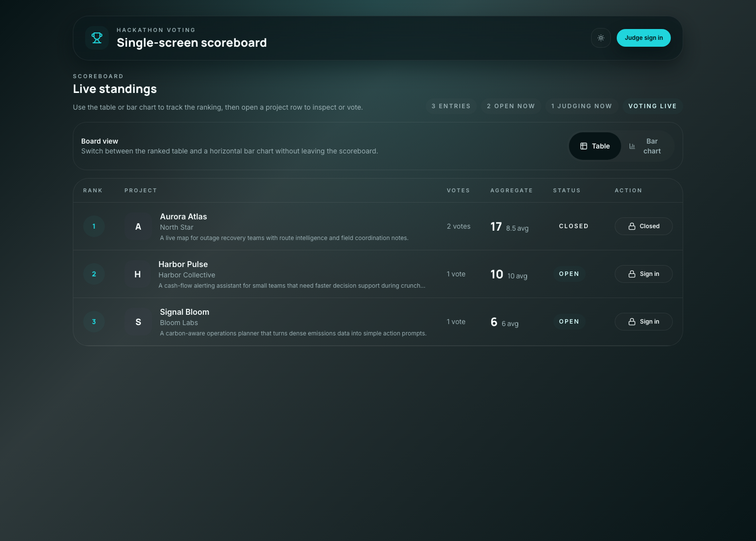Click the '2 votes' cell

point(459,226)
